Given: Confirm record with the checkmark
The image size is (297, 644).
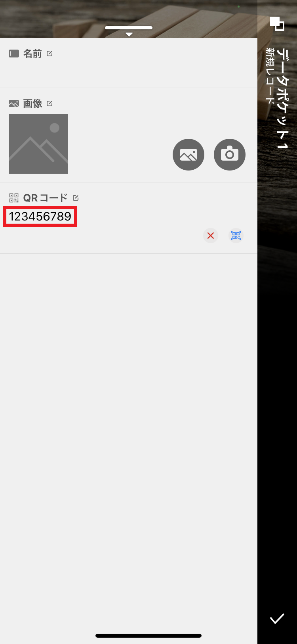Looking at the screenshot, I should tap(277, 618).
